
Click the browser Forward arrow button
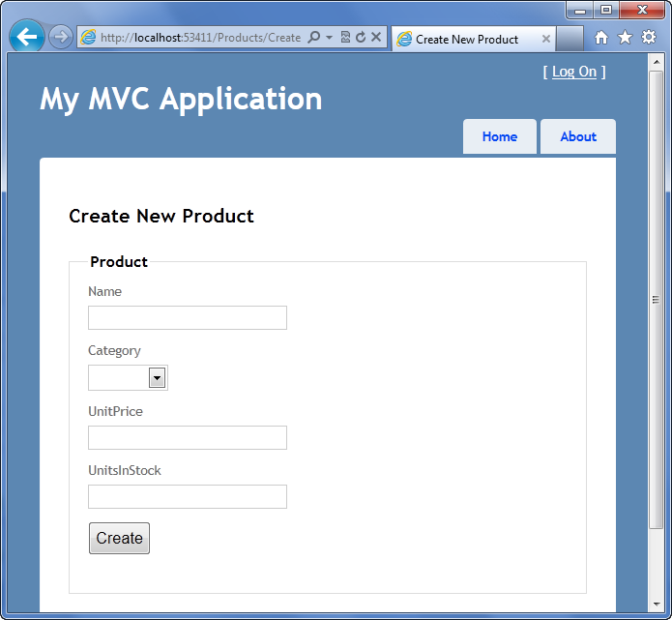(x=60, y=37)
